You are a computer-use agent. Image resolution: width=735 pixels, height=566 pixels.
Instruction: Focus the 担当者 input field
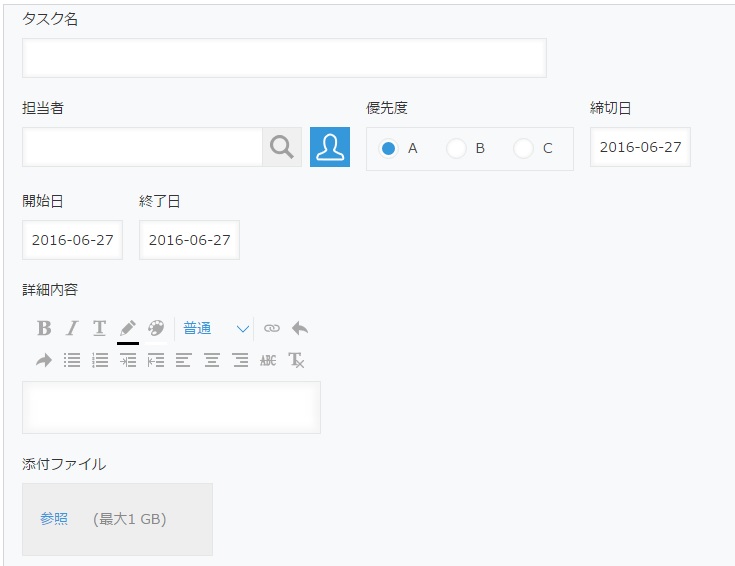pos(142,147)
